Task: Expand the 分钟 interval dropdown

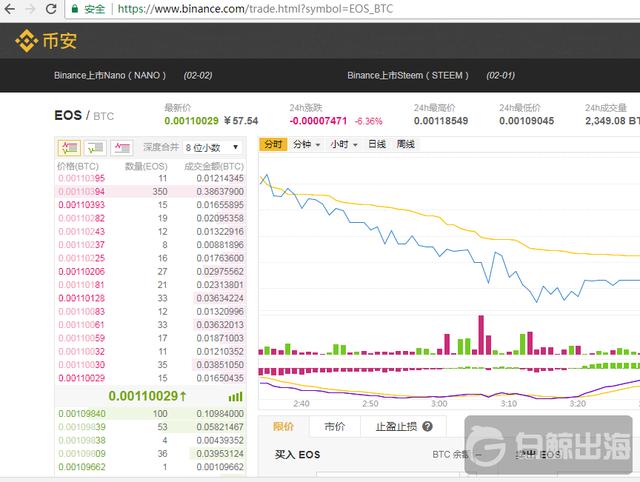Action: 306,145
